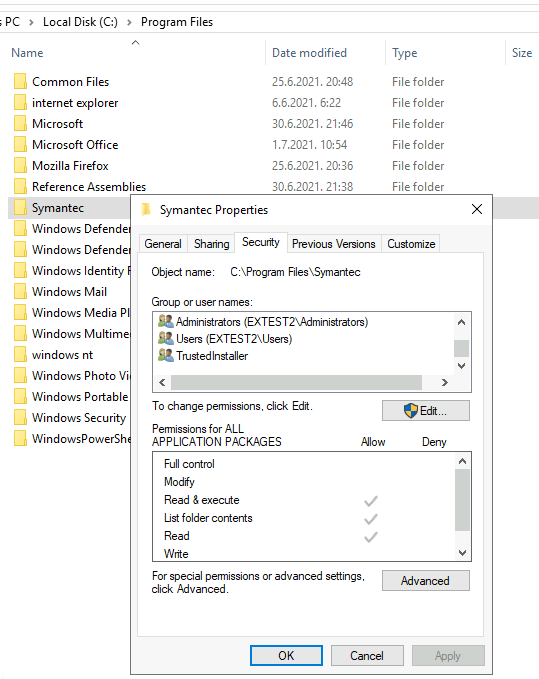Click the down arrow of permissions list scrollbar
The image size is (539, 679).
(462, 553)
